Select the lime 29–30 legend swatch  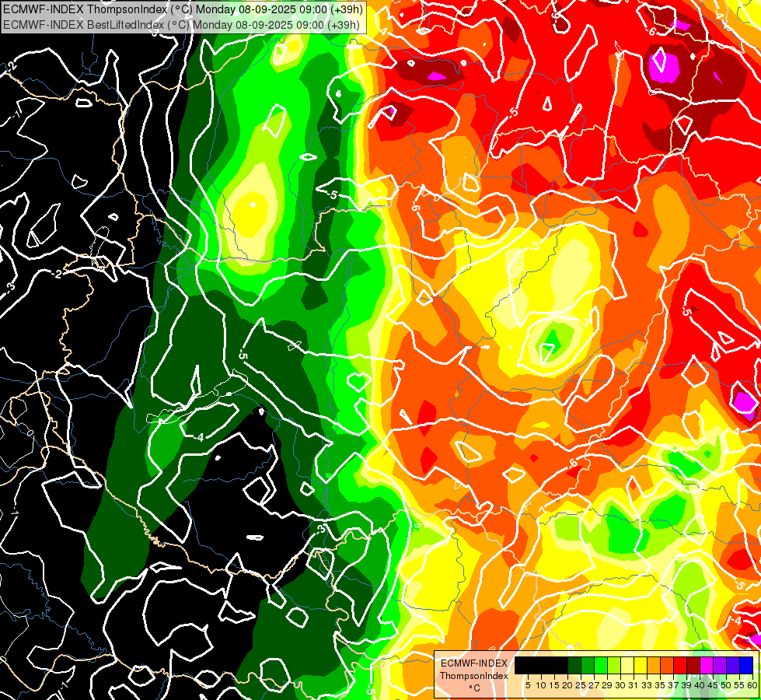pyautogui.click(x=613, y=666)
